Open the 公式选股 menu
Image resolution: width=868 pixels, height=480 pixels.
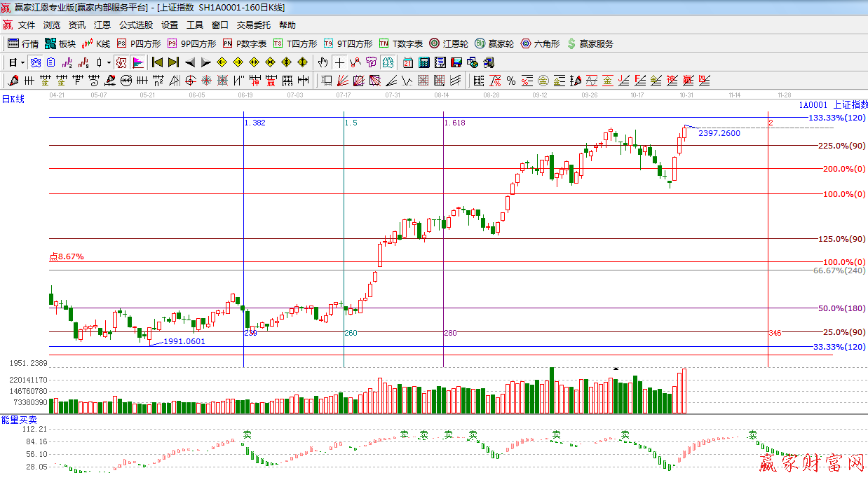135,25
